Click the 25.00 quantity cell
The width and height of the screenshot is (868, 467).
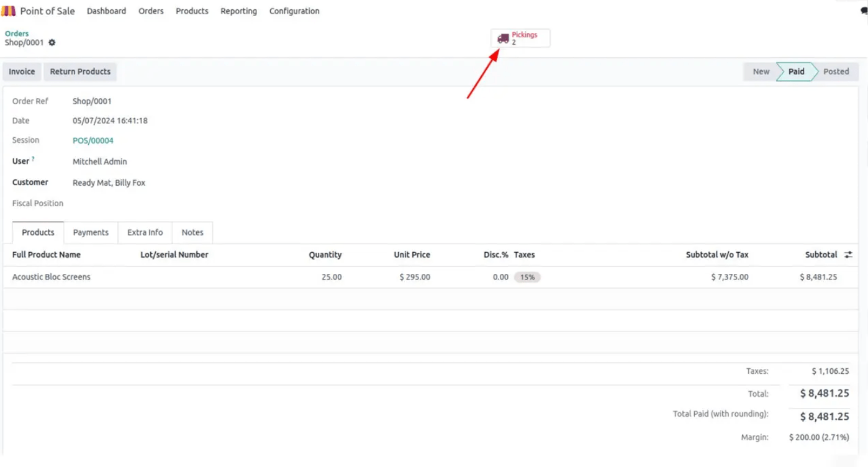click(332, 277)
